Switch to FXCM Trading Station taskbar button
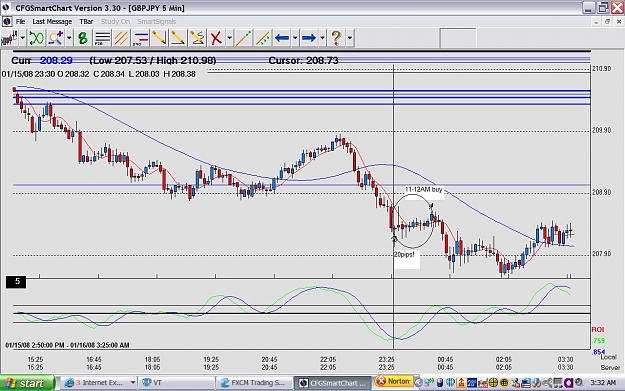The width and height of the screenshot is (625, 391). [254, 383]
